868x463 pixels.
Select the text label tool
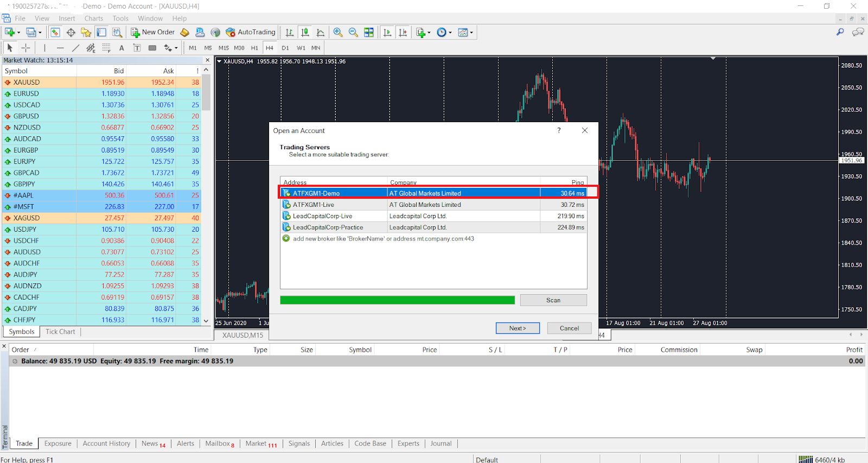point(137,48)
